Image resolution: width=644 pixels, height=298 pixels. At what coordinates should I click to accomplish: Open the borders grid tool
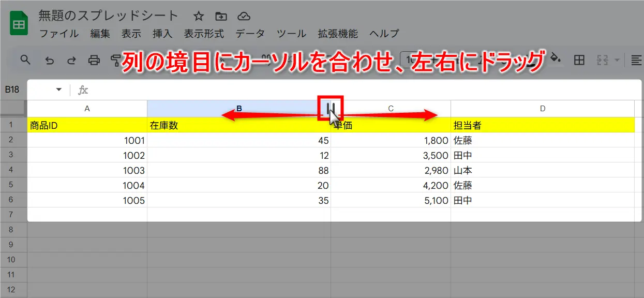coord(579,60)
